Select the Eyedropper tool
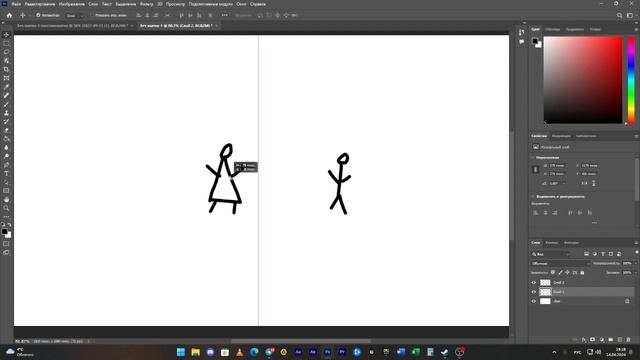Image resolution: width=640 pixels, height=360 pixels. [6, 87]
